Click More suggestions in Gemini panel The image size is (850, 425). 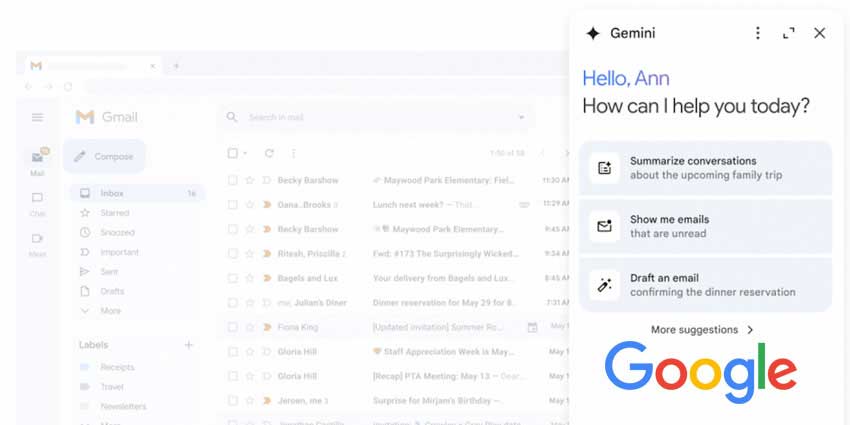point(702,330)
